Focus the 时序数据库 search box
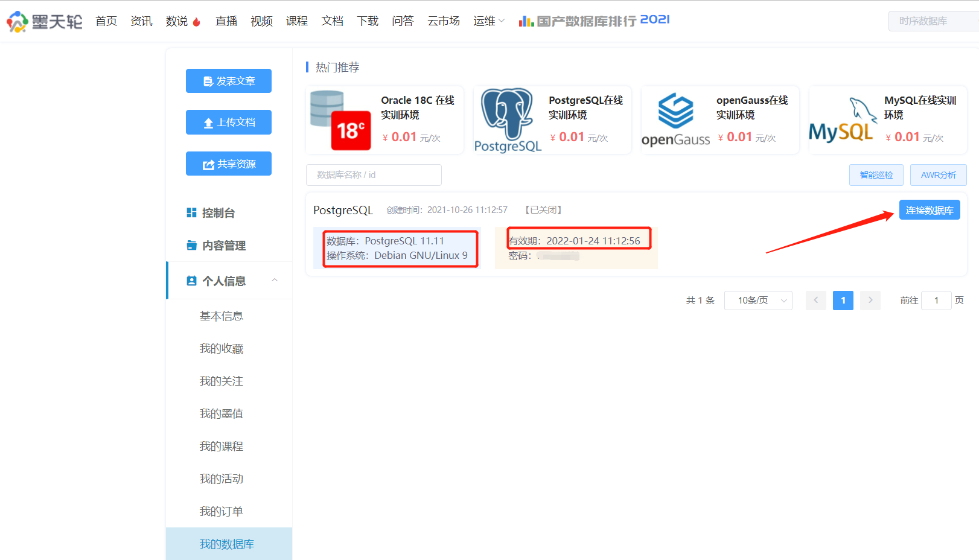Image resolution: width=979 pixels, height=560 pixels. (x=933, y=21)
